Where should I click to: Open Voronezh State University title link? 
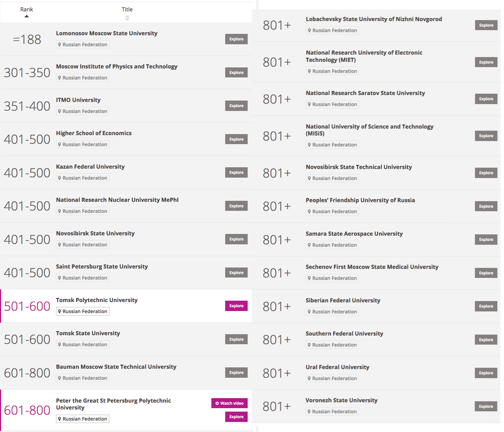click(341, 400)
